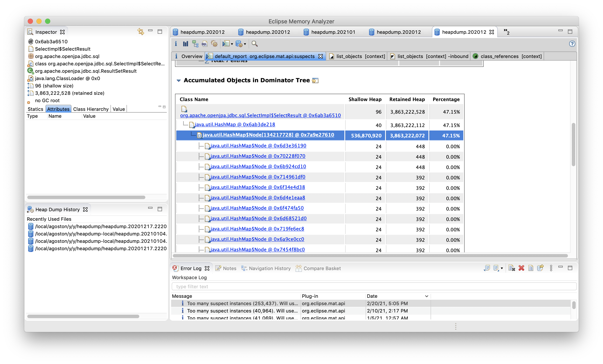Open the Thread Overview gears icon
Viewport: 603px width, 364px height.
[214, 44]
